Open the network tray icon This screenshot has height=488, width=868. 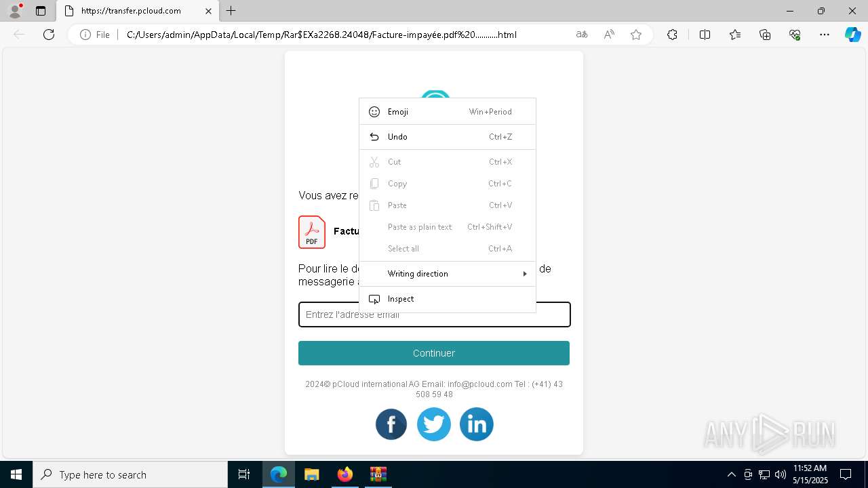click(764, 474)
